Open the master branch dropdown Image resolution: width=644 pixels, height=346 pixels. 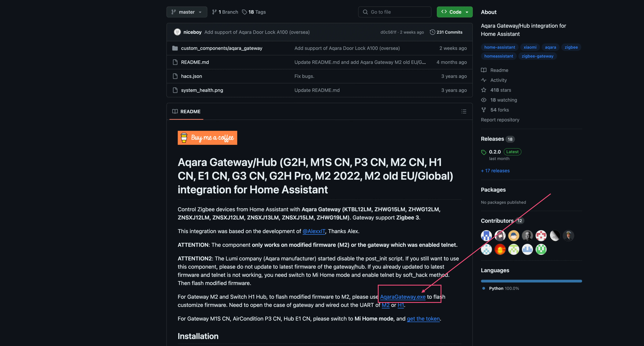[187, 12]
